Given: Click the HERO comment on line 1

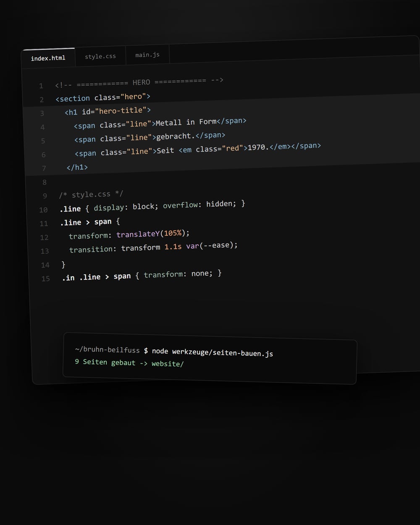Looking at the screenshot, I should point(139,82).
